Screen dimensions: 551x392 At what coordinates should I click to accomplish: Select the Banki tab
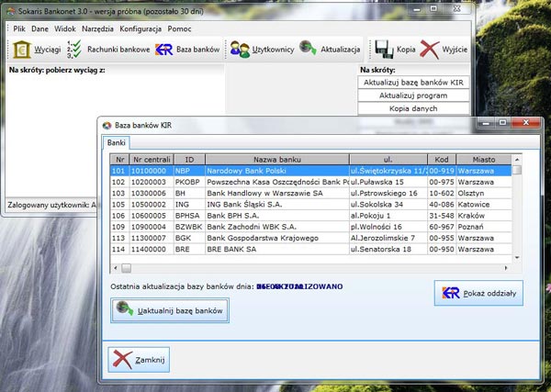tap(117, 142)
